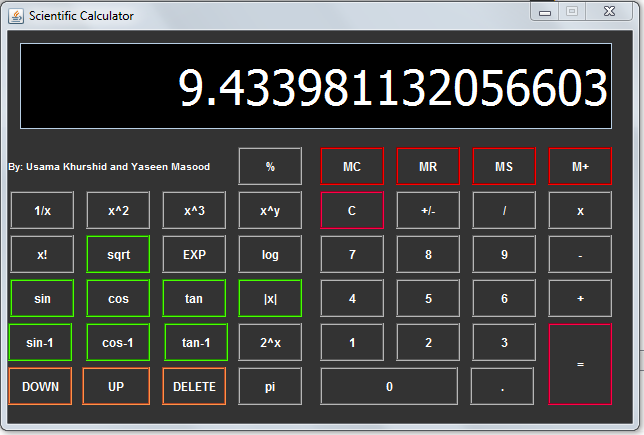The image size is (644, 435).
Task: Tap digit 5
Action: point(428,298)
